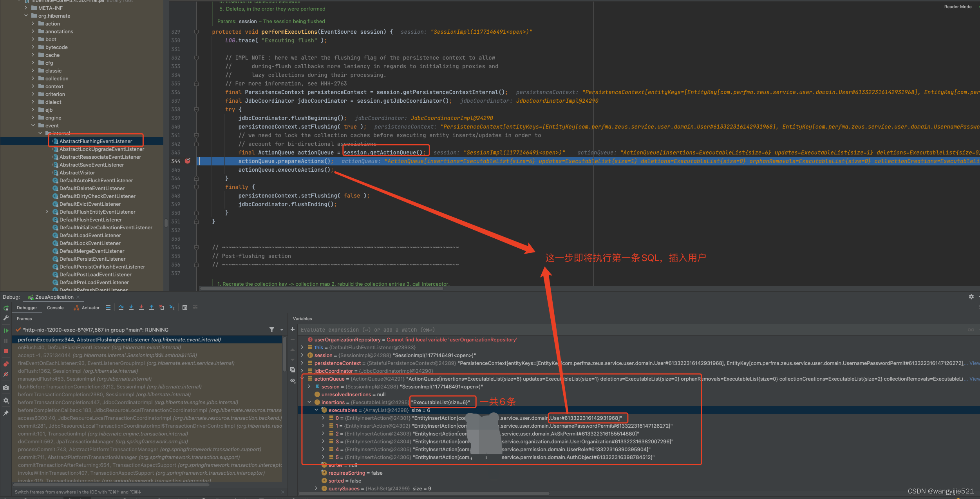This screenshot has width=980, height=499.
Task: Toggle Mute Breakpoints icon
Action: pos(6,374)
